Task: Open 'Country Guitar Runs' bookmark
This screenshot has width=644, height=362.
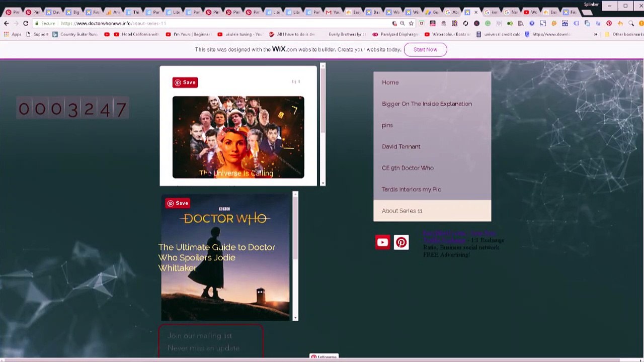Action: tap(75, 34)
